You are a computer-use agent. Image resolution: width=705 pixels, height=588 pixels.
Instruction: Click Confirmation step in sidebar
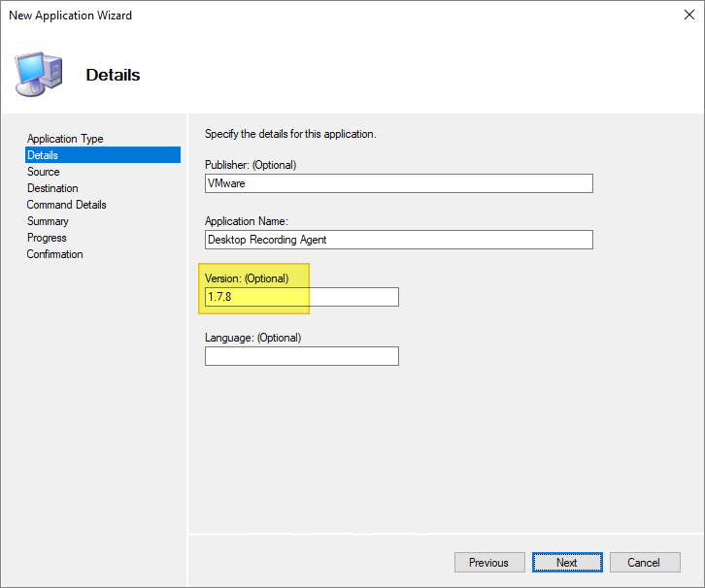[55, 254]
